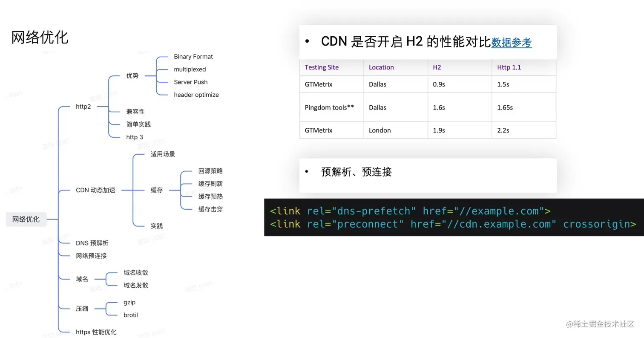Click the Location column header

[381, 67]
